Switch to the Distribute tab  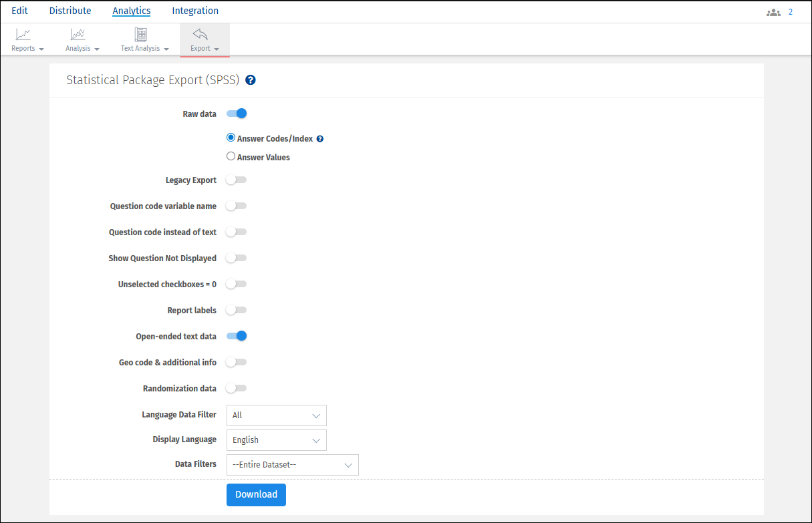point(70,11)
